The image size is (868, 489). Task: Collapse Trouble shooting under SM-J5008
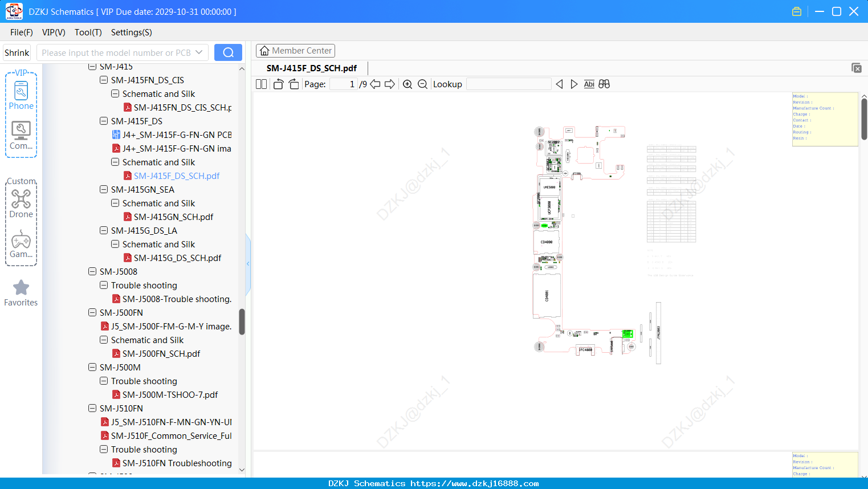[104, 286]
